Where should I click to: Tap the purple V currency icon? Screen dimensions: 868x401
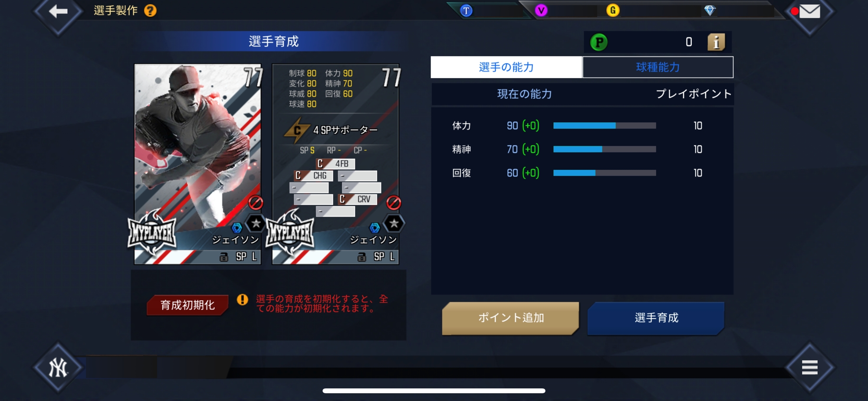[541, 10]
